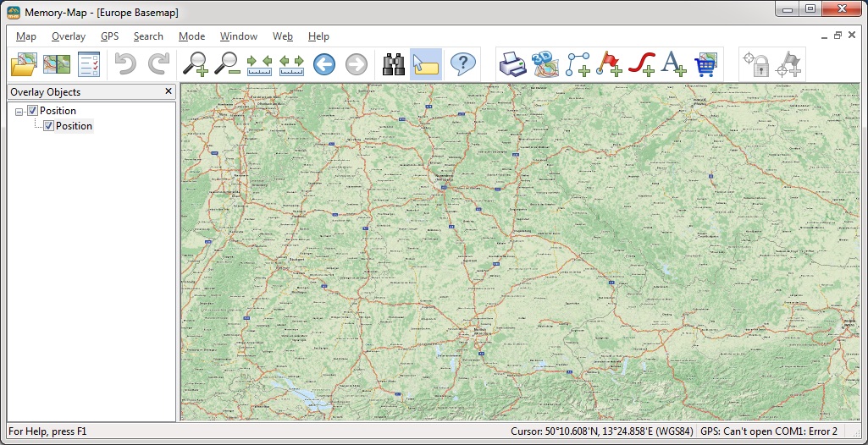868x445 pixels.
Task: Open the Window menu
Action: click(239, 36)
